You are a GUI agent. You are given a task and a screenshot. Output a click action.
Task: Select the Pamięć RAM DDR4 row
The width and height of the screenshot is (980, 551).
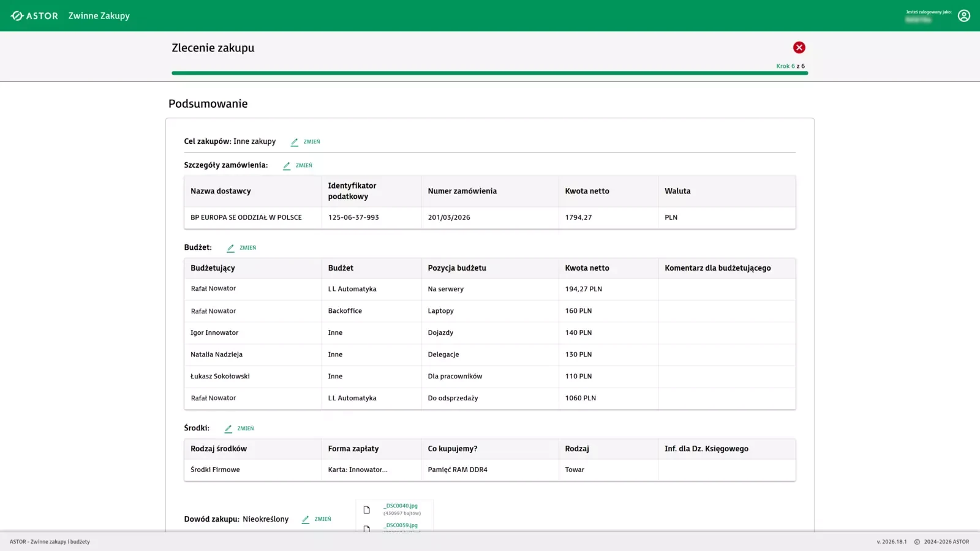[457, 470]
